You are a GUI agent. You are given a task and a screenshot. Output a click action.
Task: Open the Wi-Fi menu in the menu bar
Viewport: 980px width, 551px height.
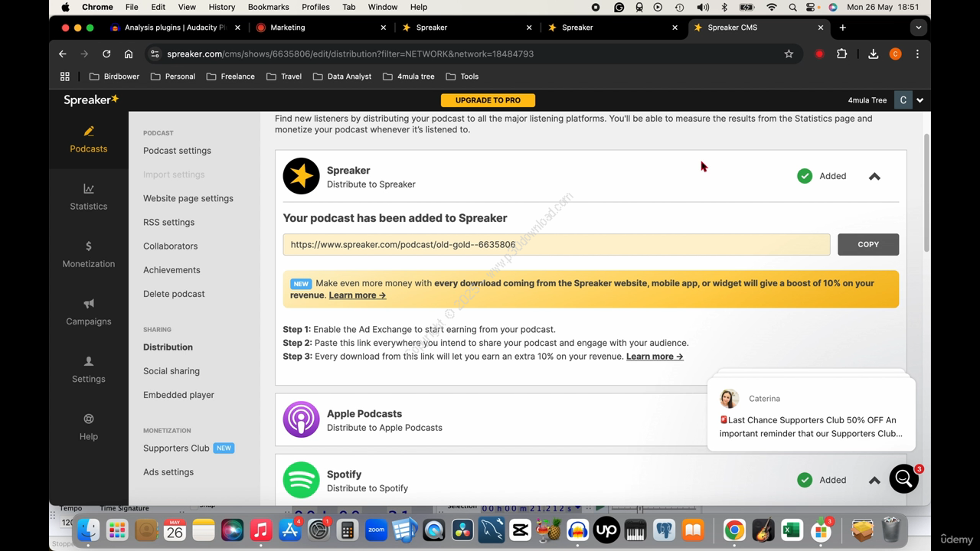[772, 7]
